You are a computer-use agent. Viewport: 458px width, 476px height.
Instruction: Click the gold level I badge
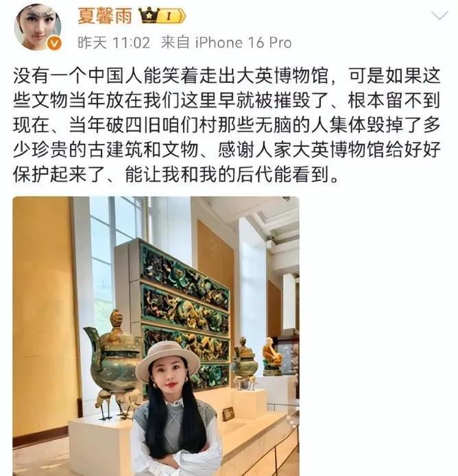coord(171,16)
